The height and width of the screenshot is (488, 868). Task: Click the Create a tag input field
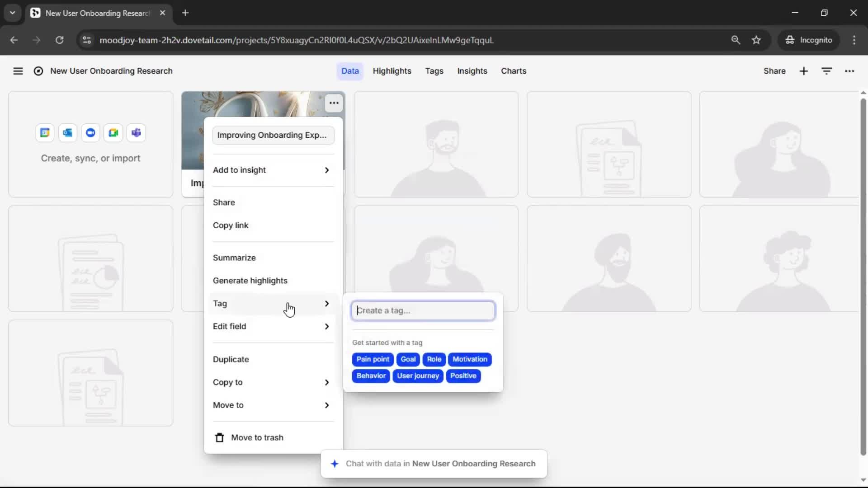423,310
